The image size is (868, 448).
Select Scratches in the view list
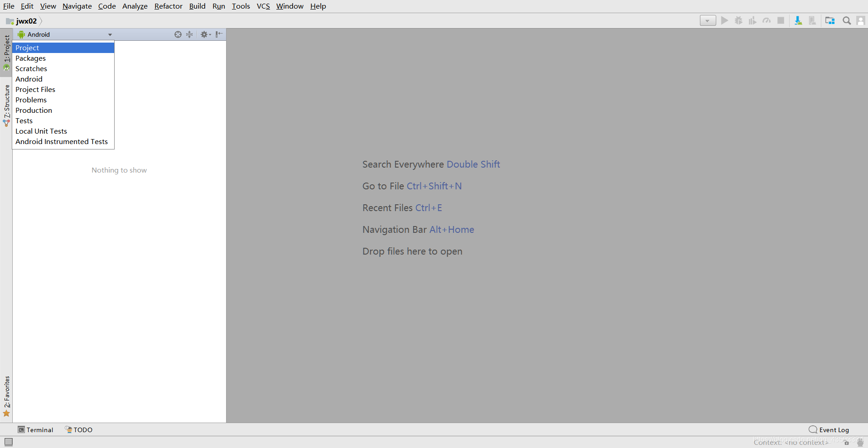[63, 68]
